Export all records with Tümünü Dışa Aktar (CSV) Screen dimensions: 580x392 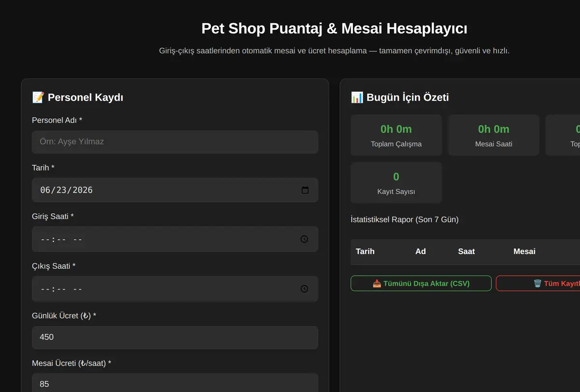coord(421,283)
